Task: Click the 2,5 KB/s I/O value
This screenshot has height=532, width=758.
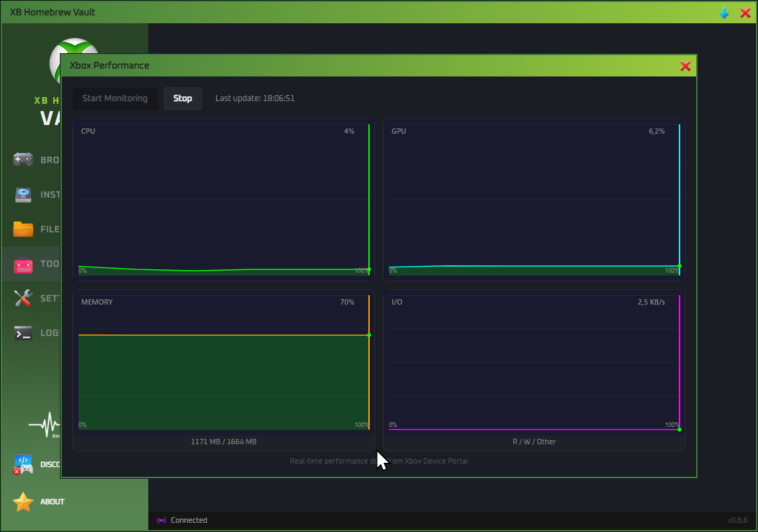Action: pyautogui.click(x=651, y=302)
